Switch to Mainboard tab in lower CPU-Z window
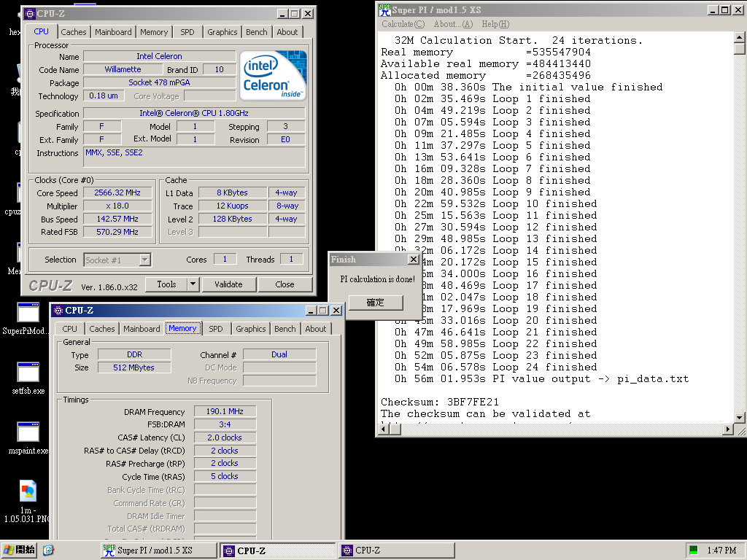Viewport: 747px width, 560px height. [x=142, y=329]
